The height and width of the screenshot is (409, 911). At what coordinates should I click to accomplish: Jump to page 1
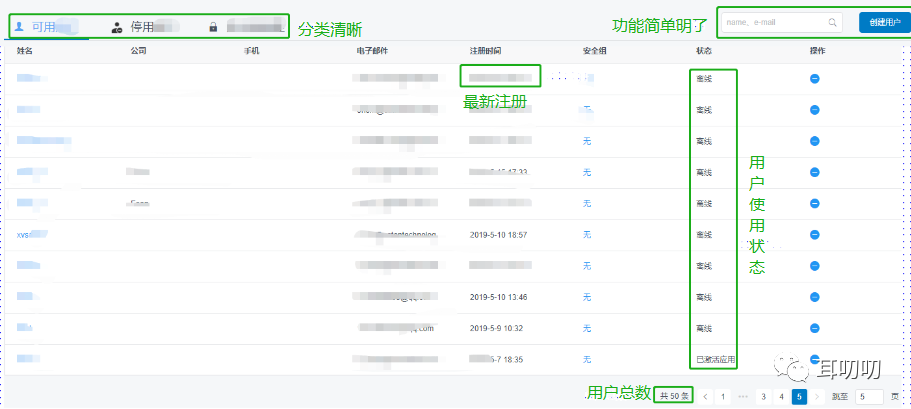[x=722, y=397]
